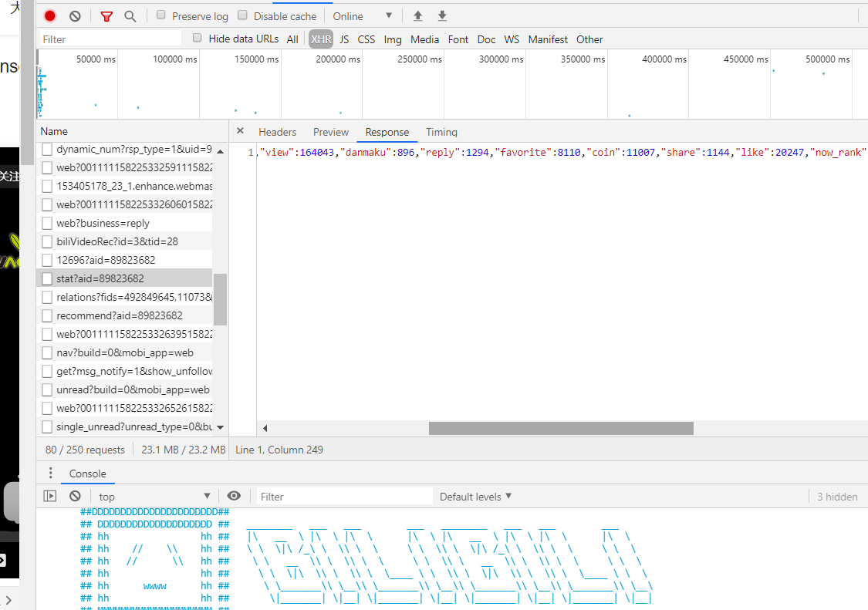Filter requests by WS type
The height and width of the screenshot is (610, 868).
click(512, 39)
